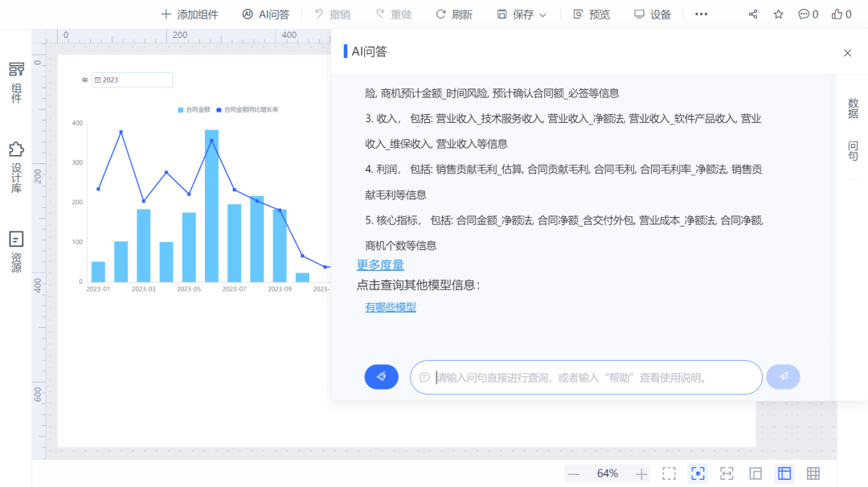Click the AI question input field
868x487 pixels.
click(x=587, y=377)
